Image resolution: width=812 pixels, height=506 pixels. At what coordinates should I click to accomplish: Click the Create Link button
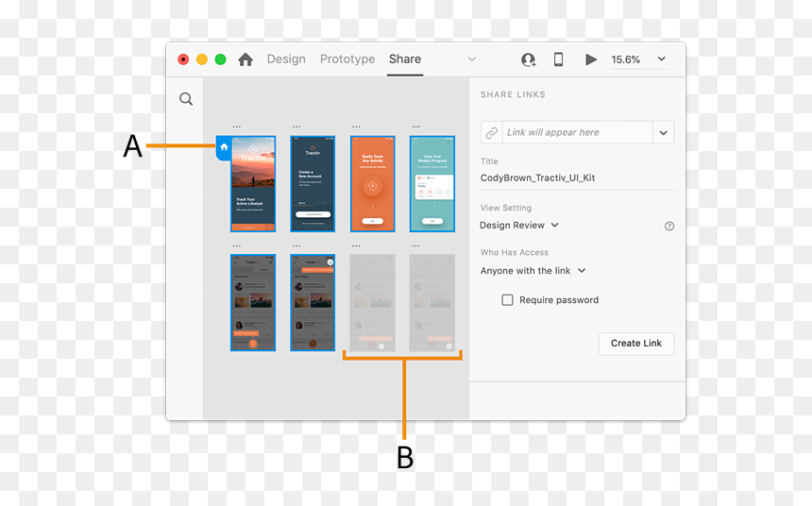pos(636,344)
